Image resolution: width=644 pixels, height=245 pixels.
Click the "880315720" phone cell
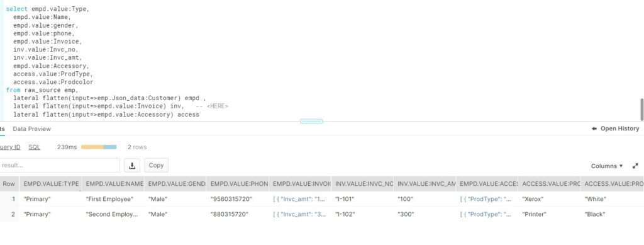click(x=238, y=214)
